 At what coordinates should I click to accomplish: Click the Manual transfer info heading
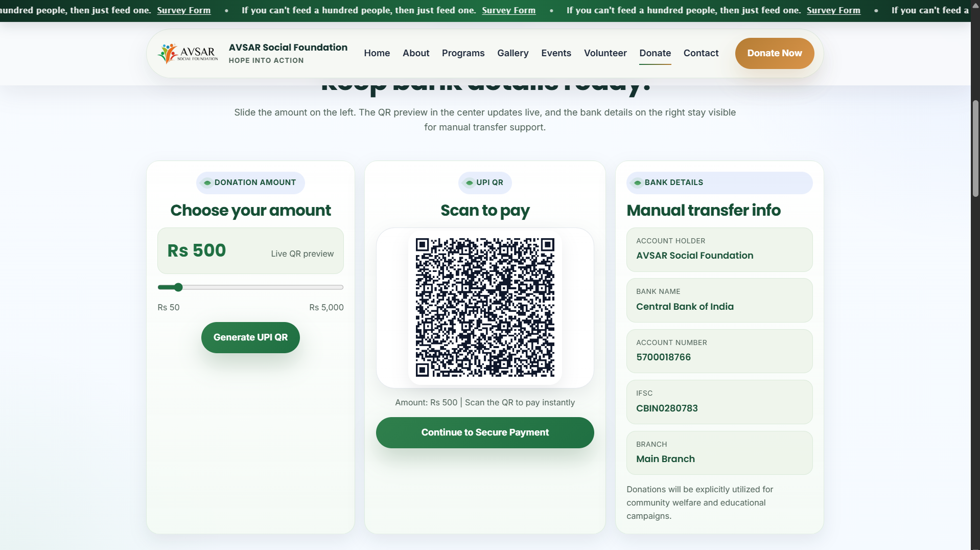click(x=704, y=210)
